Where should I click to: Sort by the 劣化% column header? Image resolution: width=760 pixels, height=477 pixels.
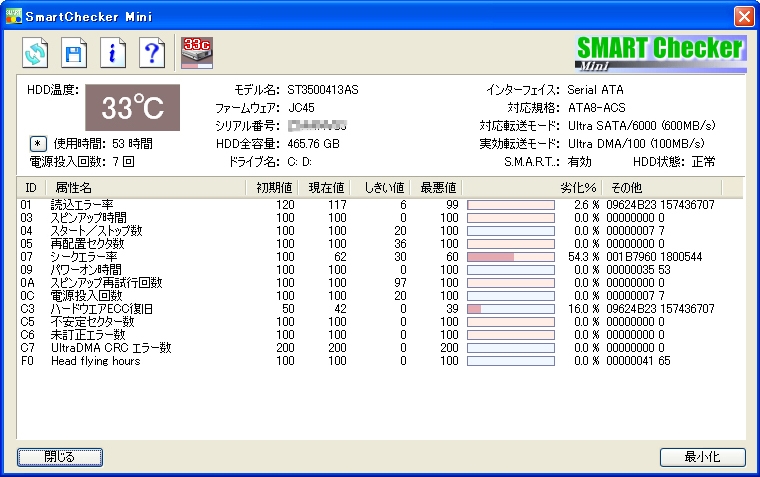pyautogui.click(x=532, y=187)
